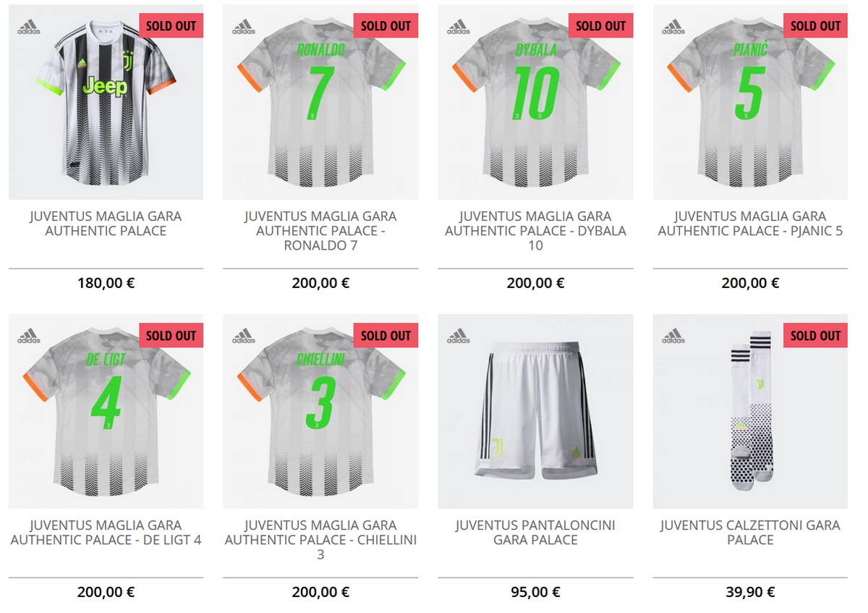
Task: Click Sold Out badge on Chiellini jersey
Action: pyautogui.click(x=386, y=336)
